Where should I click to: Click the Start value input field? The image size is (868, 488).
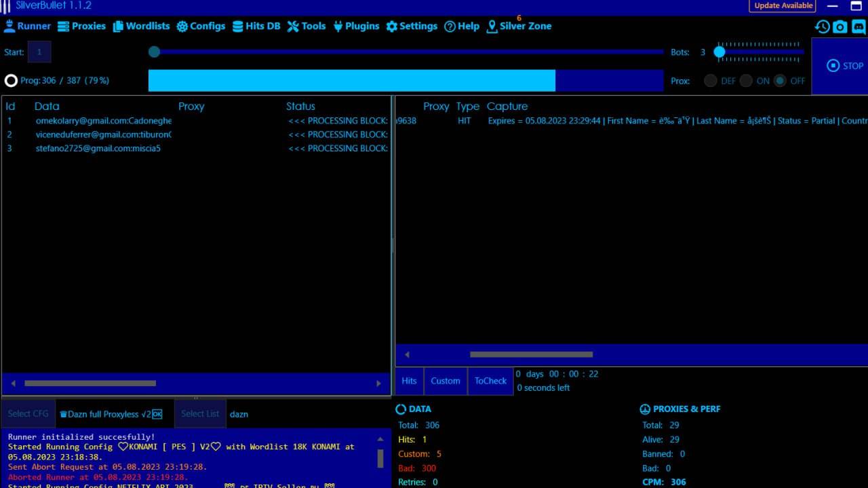pyautogui.click(x=39, y=52)
